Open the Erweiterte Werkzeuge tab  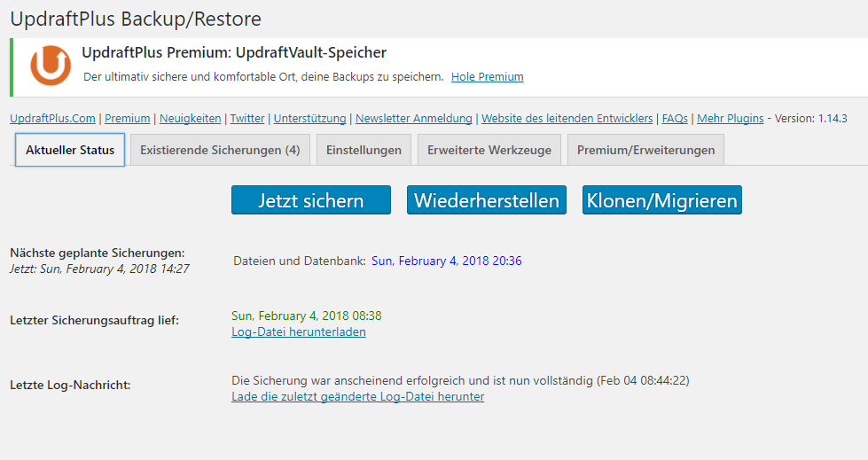coord(489,150)
